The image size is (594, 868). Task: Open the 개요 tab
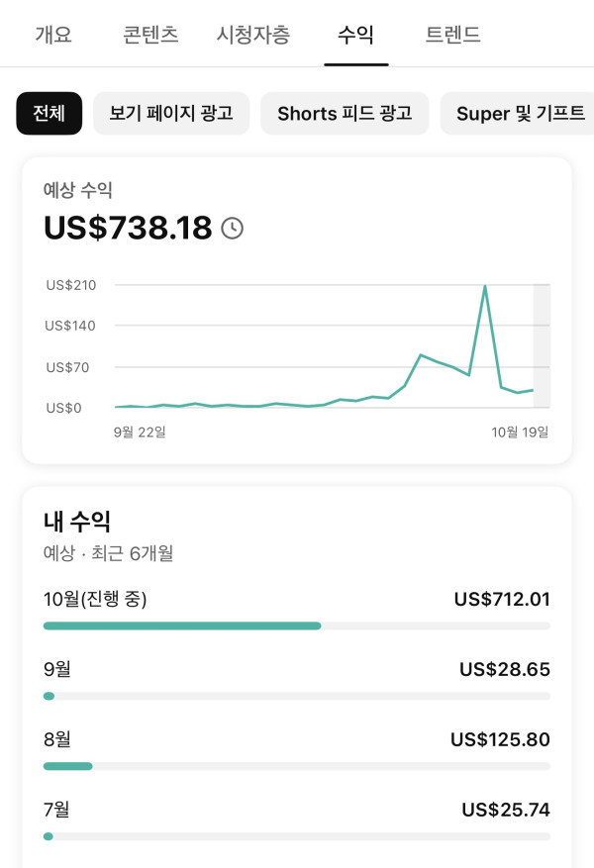pos(53,35)
